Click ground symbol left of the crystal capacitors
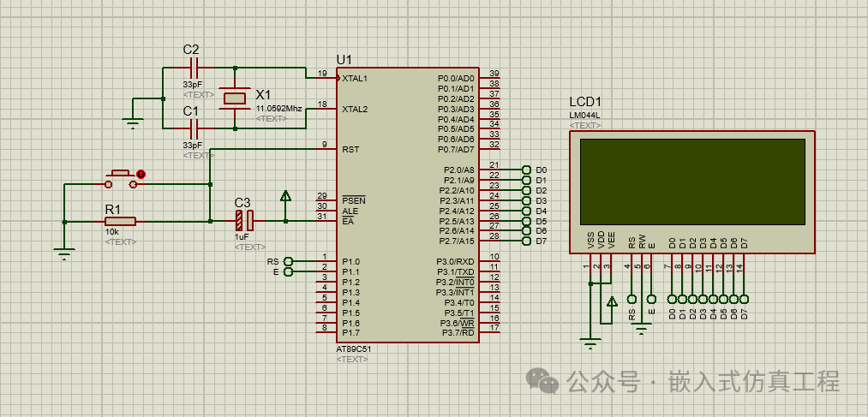 tap(132, 122)
